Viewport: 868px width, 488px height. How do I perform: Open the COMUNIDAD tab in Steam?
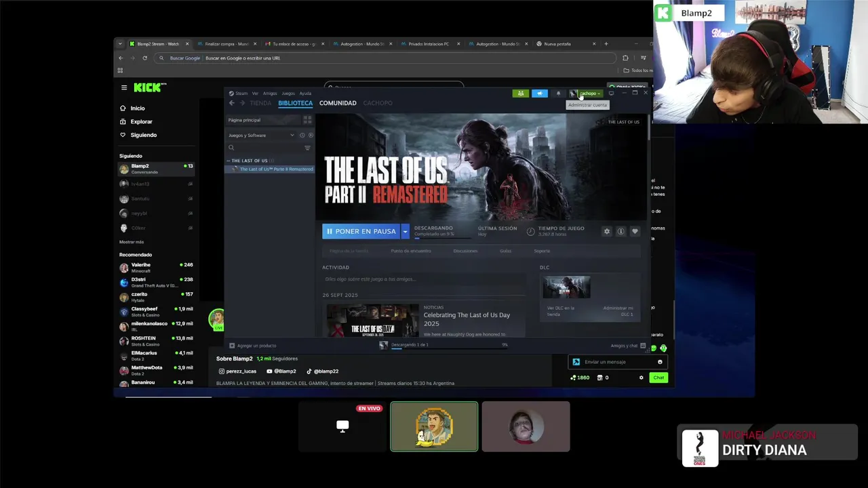coord(338,103)
